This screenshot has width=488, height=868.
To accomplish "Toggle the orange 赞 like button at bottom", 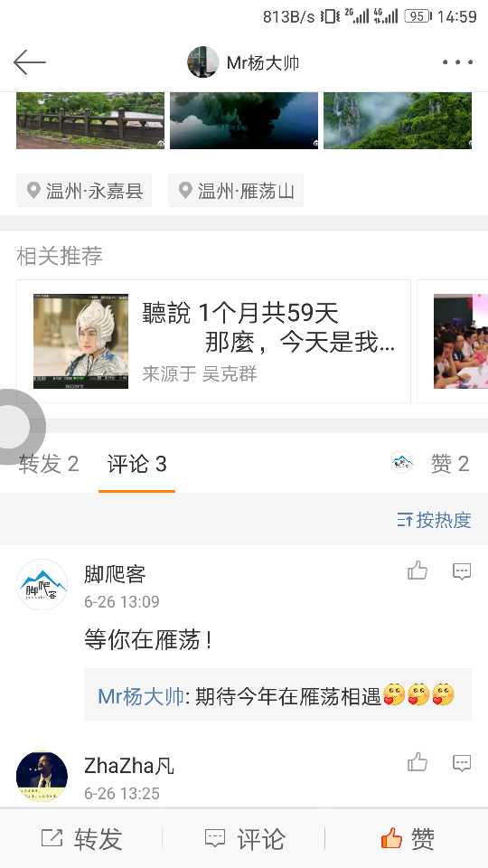I will coord(408,839).
